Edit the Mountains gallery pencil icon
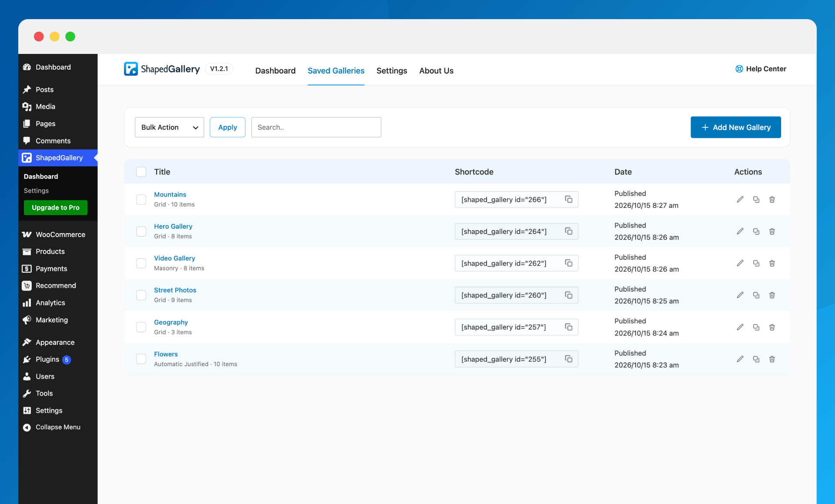This screenshot has width=835, height=504. [740, 199]
